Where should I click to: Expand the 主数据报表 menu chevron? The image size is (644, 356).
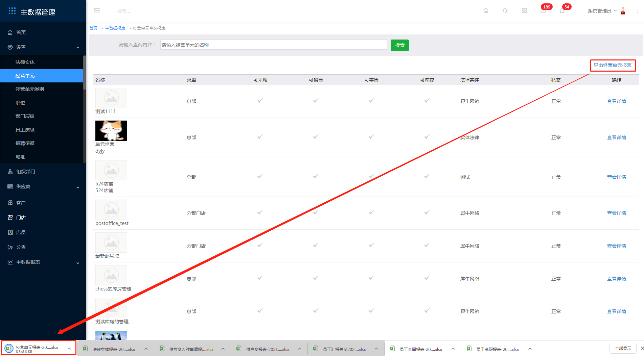[x=78, y=263]
